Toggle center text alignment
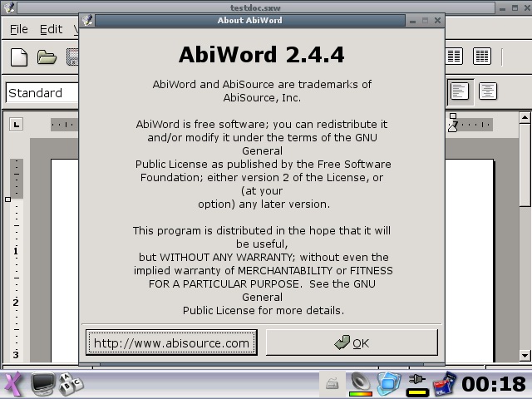The height and width of the screenshot is (399, 532). [x=487, y=91]
